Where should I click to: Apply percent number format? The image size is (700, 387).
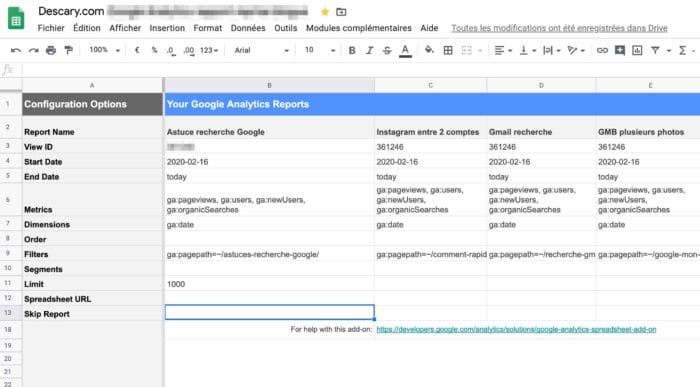[x=154, y=50]
